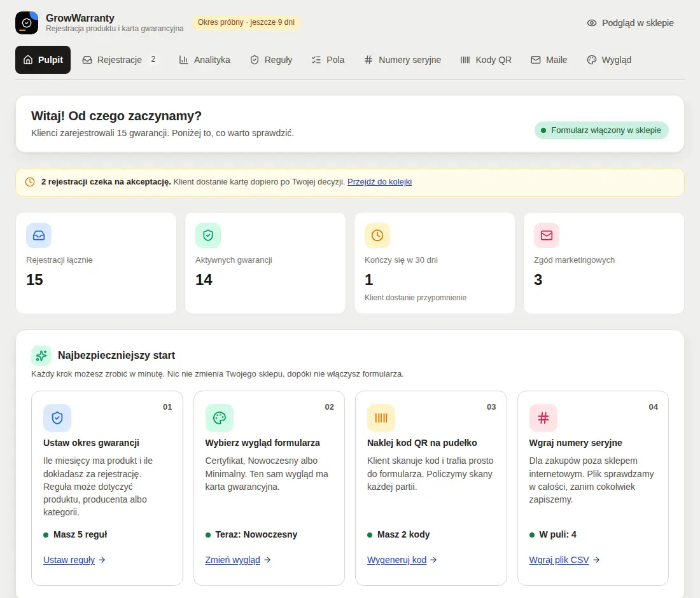Click the shield icon in Ustaw okres gwarancji card
Viewport: 700px width, 598px height.
click(57, 418)
